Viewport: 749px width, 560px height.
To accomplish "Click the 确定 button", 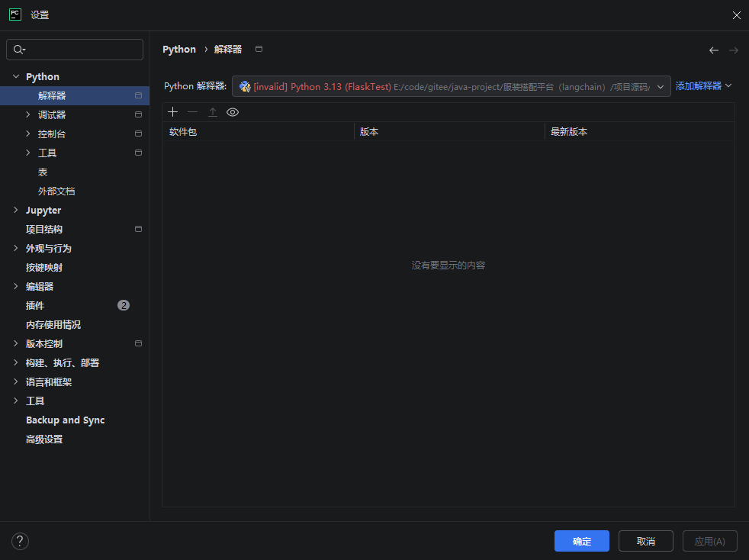I will click(581, 541).
